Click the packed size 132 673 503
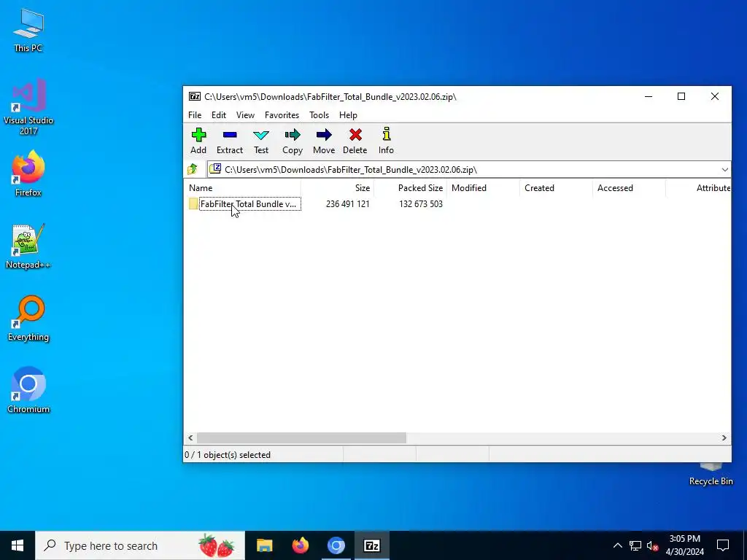747x560 pixels. click(421, 204)
